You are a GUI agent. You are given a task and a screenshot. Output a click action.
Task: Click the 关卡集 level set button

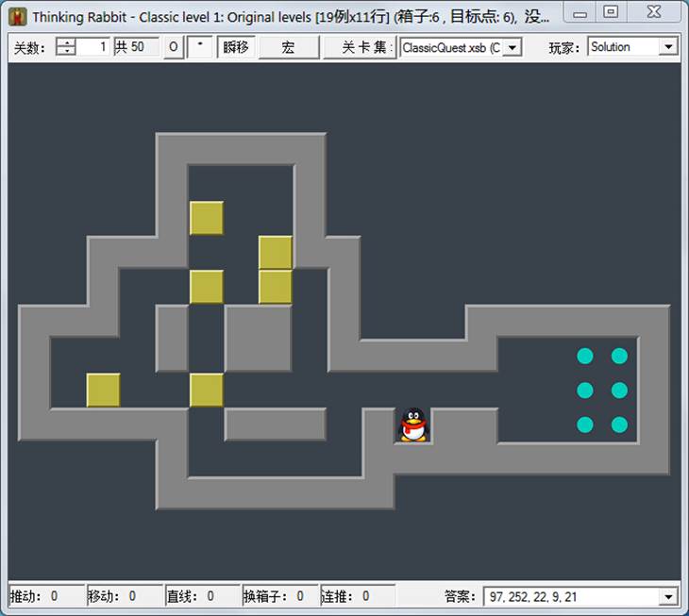point(359,47)
